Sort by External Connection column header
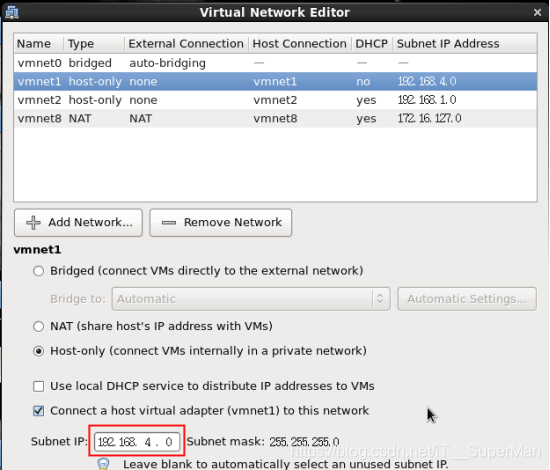550x470 pixels. click(x=186, y=43)
